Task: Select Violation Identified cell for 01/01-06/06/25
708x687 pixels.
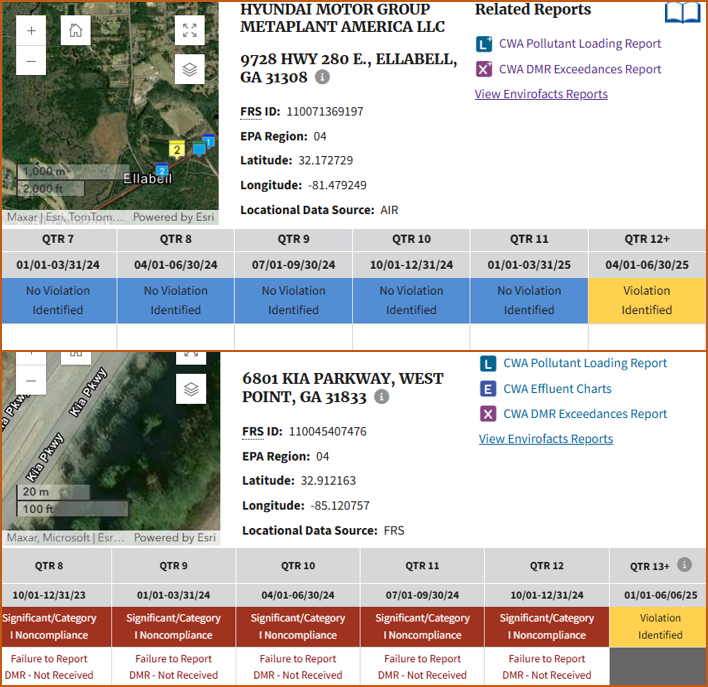Action: tap(659, 626)
